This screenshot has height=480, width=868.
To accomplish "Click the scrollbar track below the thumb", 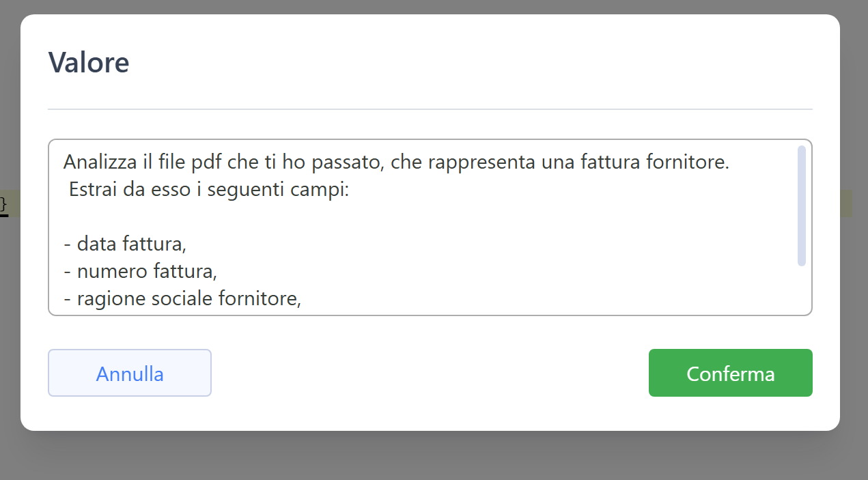I will pyautogui.click(x=802, y=288).
